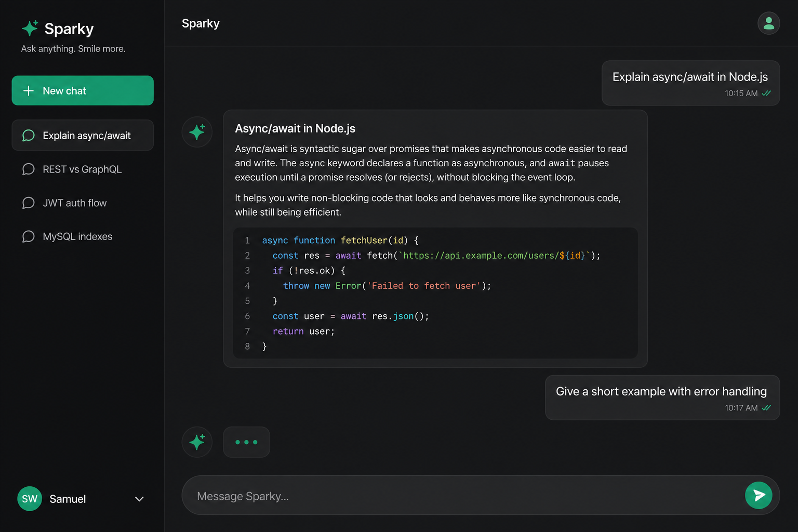Click the Sparky avatar beside the async/await answer
This screenshot has width=798, height=532.
(197, 132)
